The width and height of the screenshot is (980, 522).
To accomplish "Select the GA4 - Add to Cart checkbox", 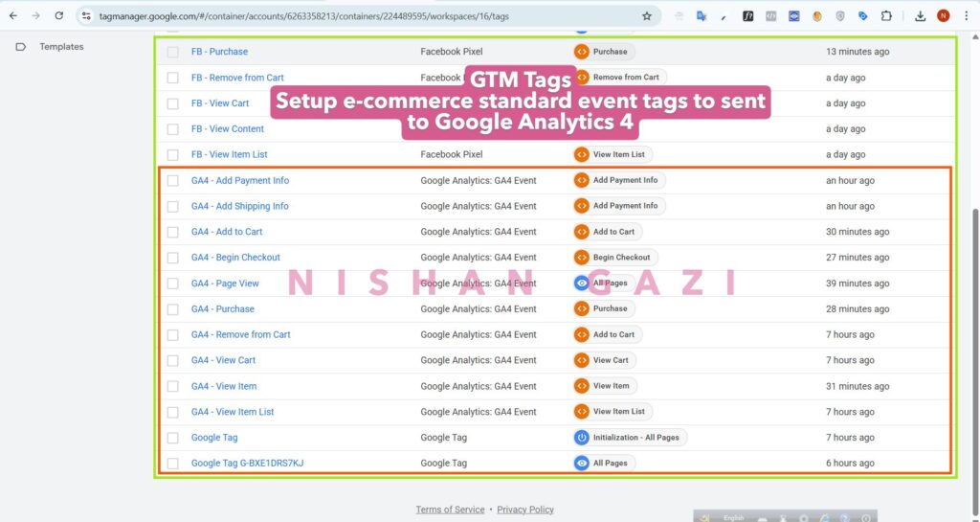I will pyautogui.click(x=172, y=232).
